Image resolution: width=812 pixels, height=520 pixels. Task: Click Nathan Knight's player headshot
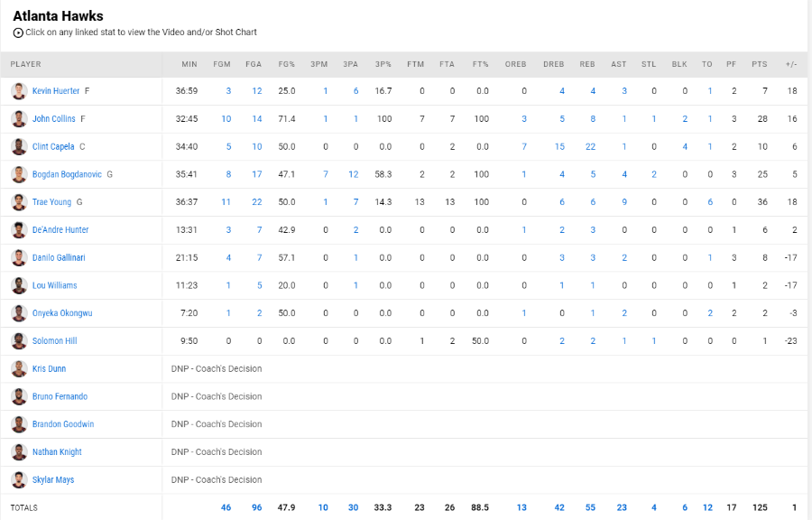(x=19, y=452)
